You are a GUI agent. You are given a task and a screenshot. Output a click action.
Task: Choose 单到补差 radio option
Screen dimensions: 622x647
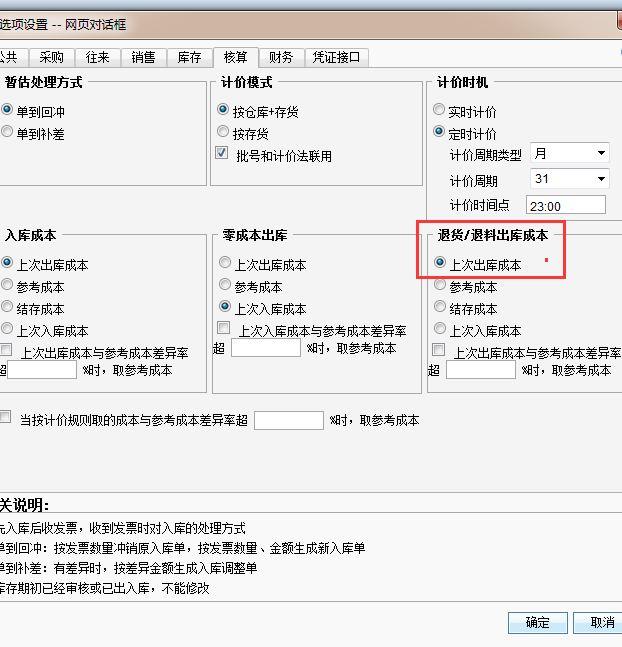(7, 131)
